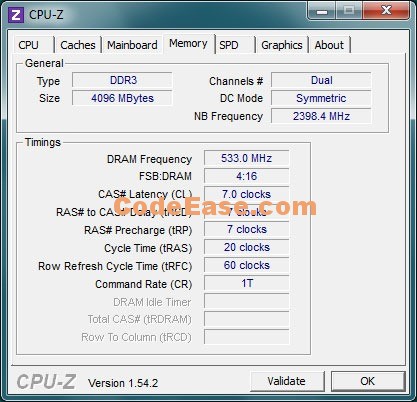The width and height of the screenshot is (417, 402).
Task: Select the Mainboard tab
Action: click(132, 45)
